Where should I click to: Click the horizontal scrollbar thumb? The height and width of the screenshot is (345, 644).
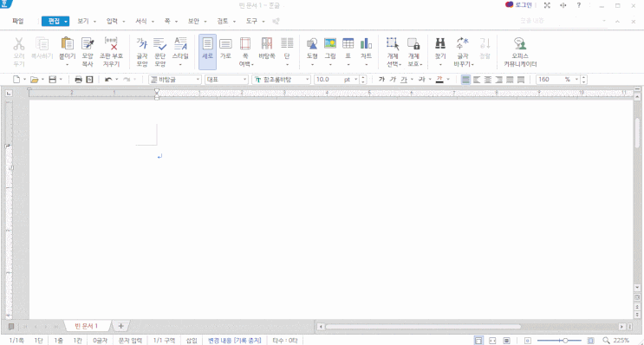[x=423, y=327]
